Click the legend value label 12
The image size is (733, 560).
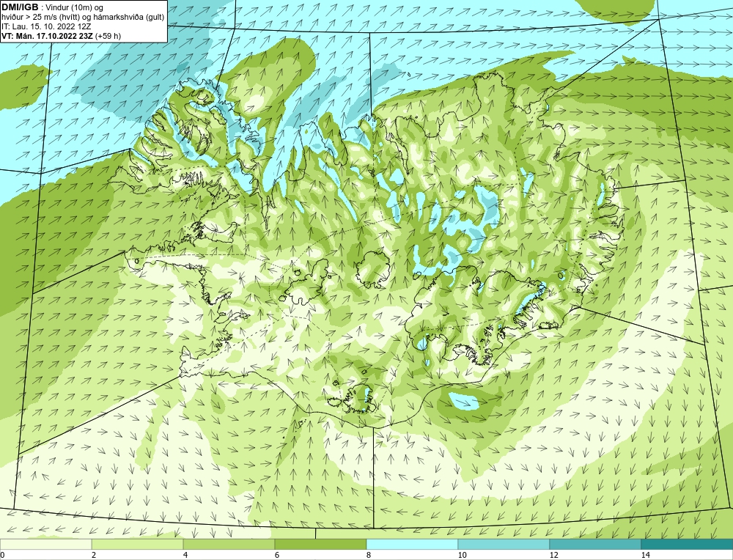553,555
